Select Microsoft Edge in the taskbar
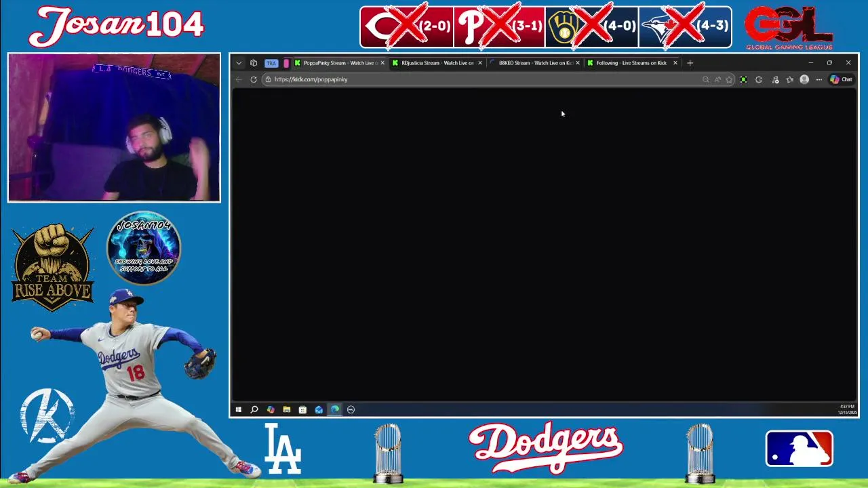Viewport: 868px width, 488px height. pos(335,409)
